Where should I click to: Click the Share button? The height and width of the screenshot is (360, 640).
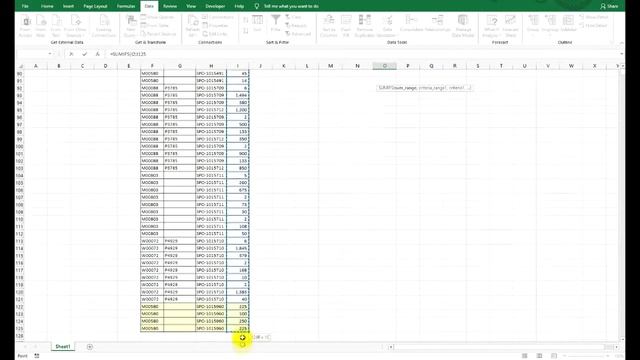pos(609,6)
